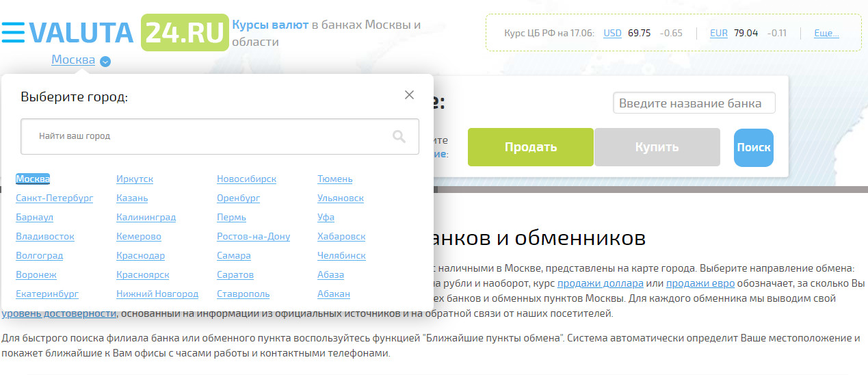Expand the Москва city dropdown arrow

click(x=105, y=62)
